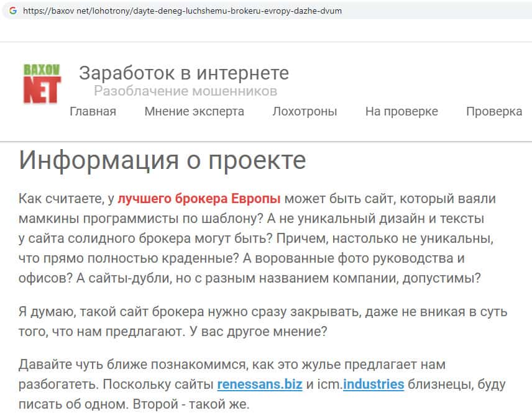Open the renessans.biz hyperlink
The width and height of the screenshot is (532, 418).
(x=259, y=384)
